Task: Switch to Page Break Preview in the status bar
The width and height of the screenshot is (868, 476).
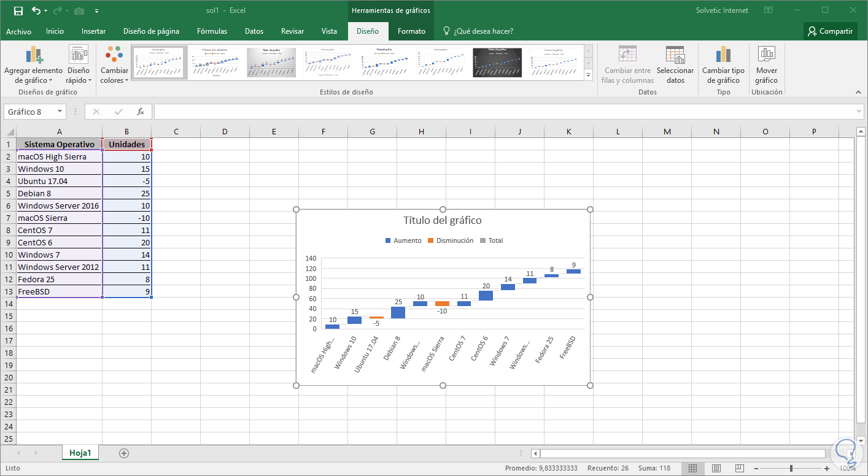Action: 739,469
